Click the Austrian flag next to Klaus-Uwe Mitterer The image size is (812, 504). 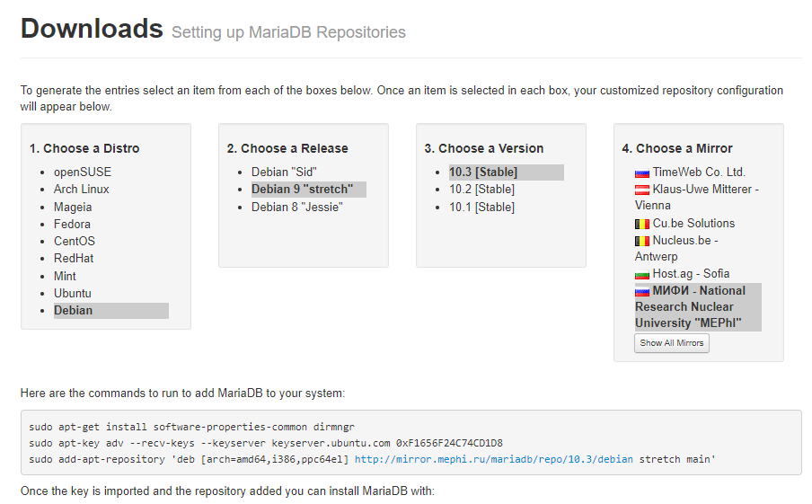[642, 190]
